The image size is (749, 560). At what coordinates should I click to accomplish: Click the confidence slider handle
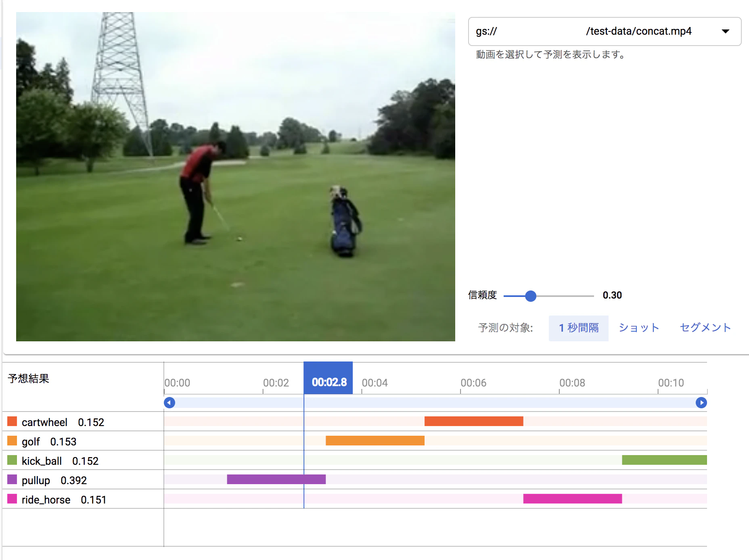click(531, 296)
